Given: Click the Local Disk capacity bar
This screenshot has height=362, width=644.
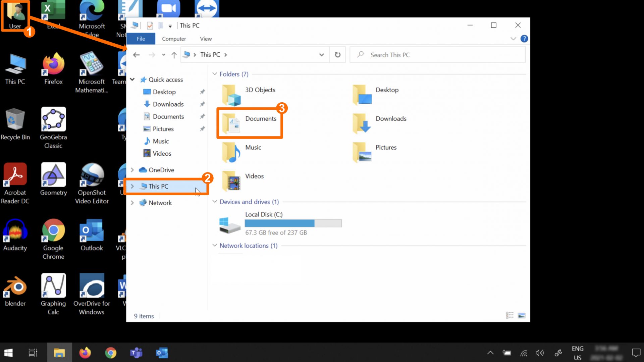Looking at the screenshot, I should (292, 223).
